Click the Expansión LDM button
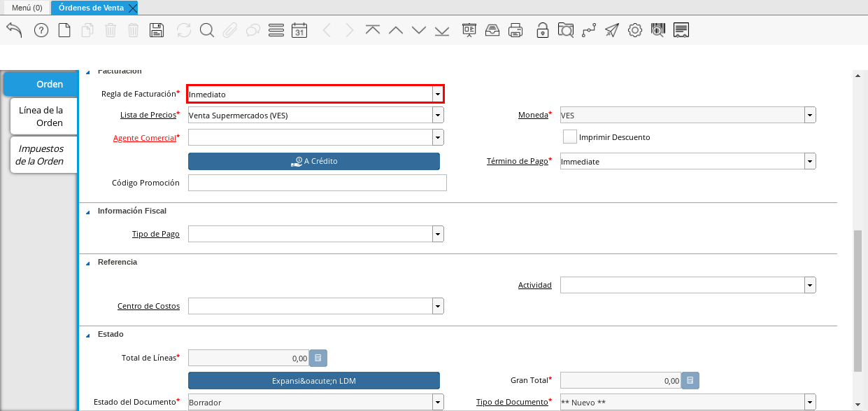This screenshot has height=411, width=868. click(x=314, y=381)
